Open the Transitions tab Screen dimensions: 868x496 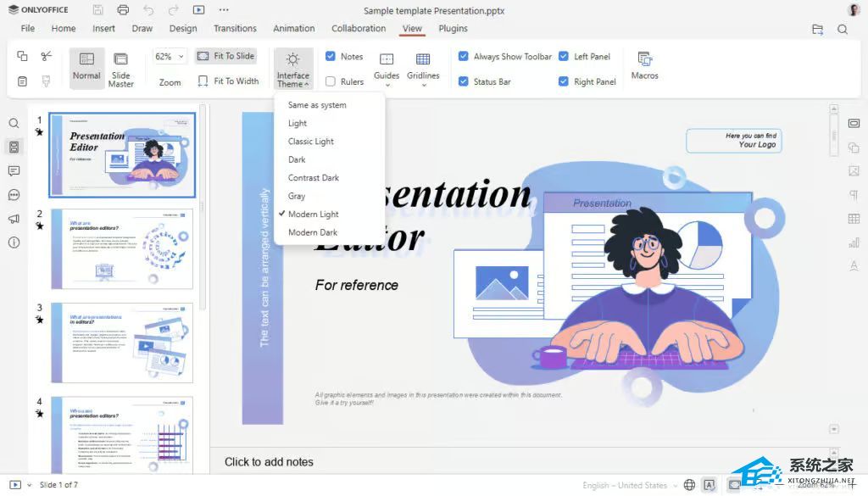pyautogui.click(x=236, y=28)
